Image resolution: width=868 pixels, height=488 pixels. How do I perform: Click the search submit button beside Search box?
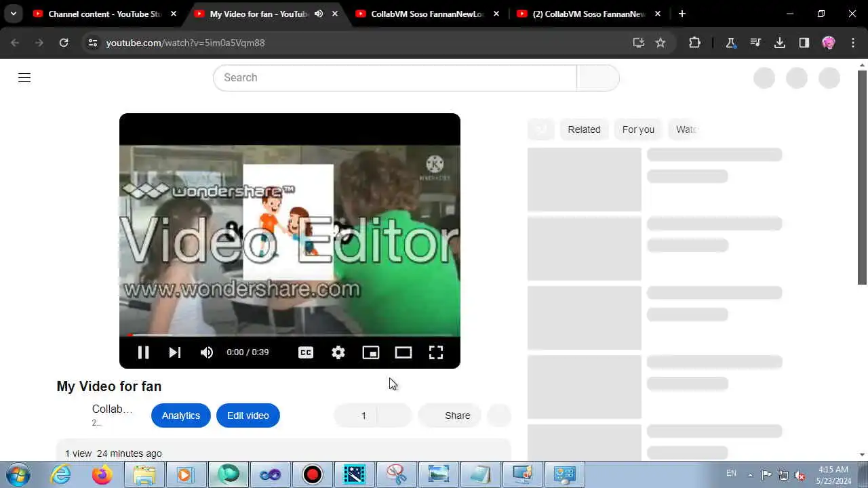[597, 78]
